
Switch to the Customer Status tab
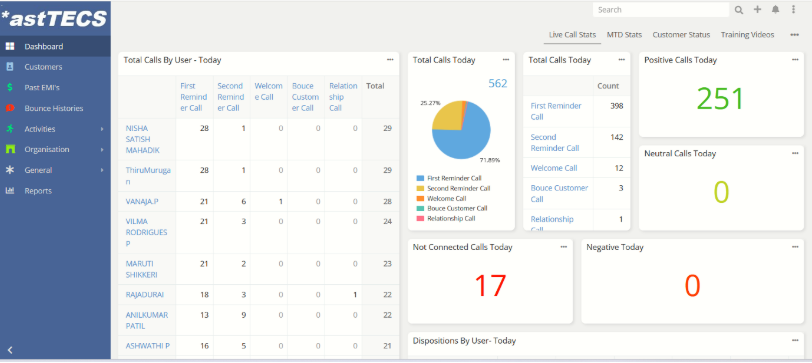point(681,35)
